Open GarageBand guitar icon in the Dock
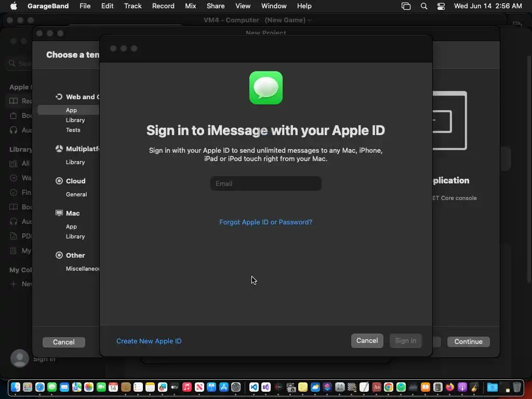The width and height of the screenshot is (532, 399). 474,387
